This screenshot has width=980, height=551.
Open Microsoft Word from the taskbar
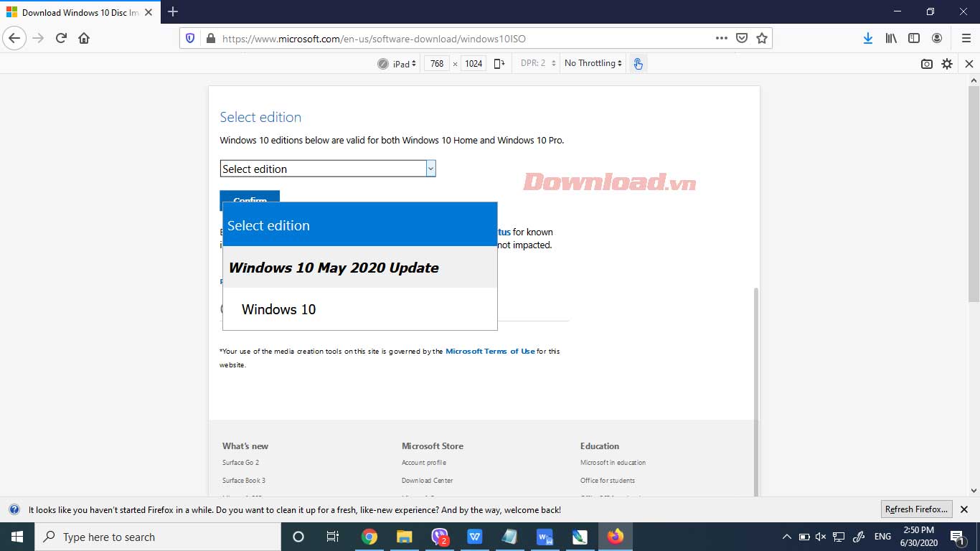(545, 537)
